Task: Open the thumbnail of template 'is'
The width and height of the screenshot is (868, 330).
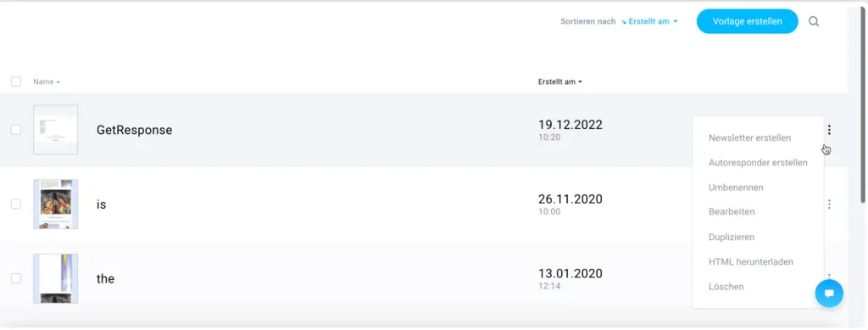Action: click(55, 204)
